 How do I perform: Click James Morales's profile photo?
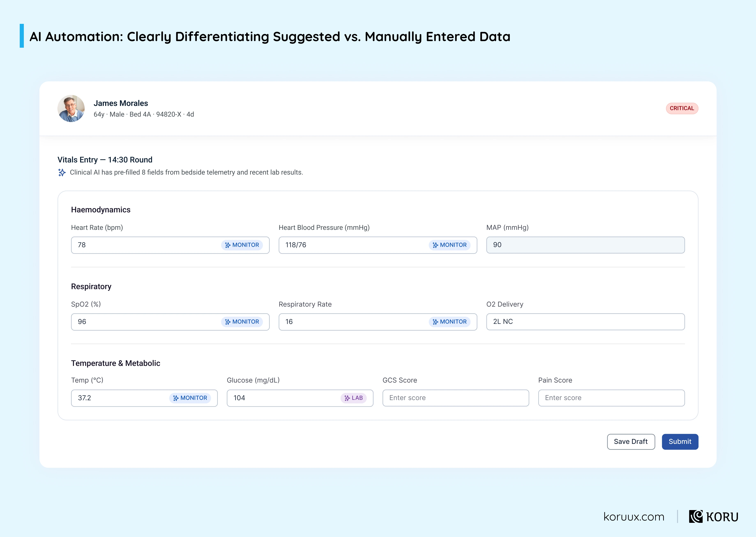[71, 109]
